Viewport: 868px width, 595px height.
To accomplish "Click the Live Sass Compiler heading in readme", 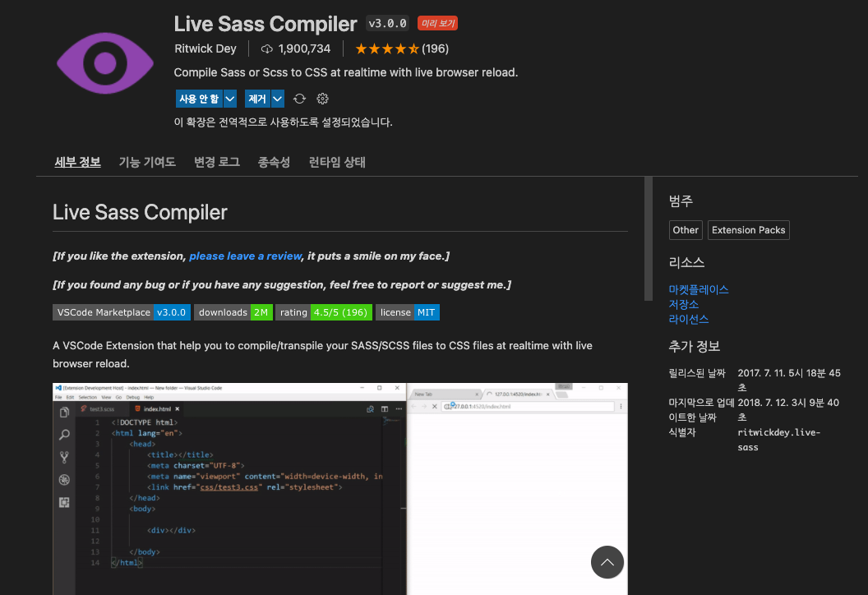I will pos(140,213).
